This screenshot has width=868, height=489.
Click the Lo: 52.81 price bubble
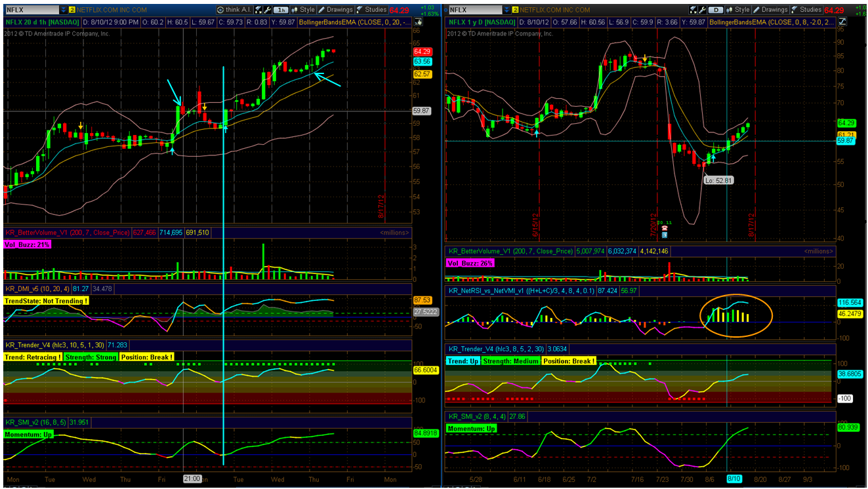click(x=719, y=180)
